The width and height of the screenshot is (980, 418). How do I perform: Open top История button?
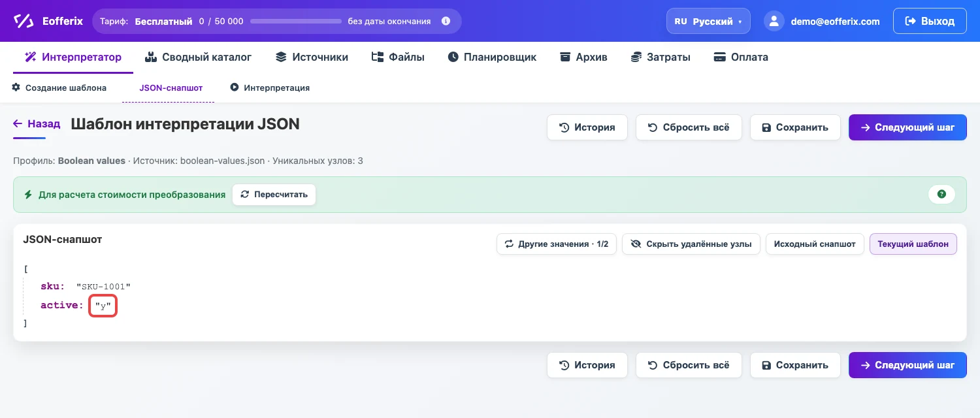(587, 127)
